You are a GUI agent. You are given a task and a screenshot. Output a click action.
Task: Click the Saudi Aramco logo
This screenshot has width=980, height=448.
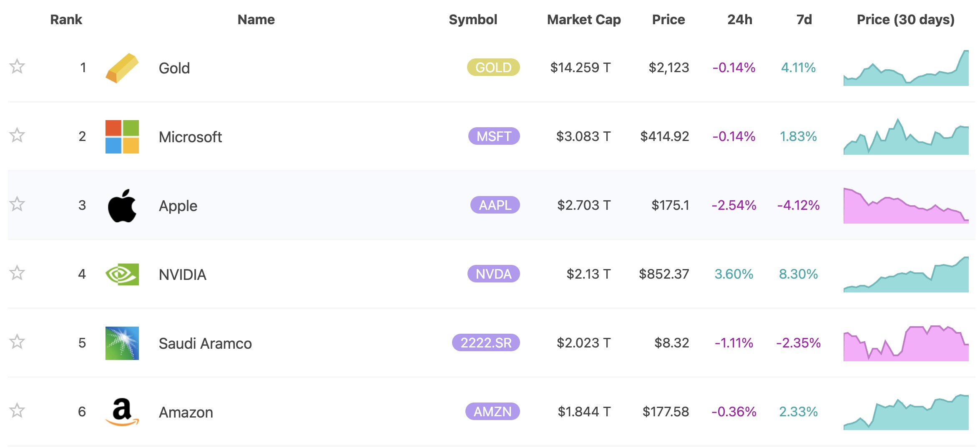click(x=122, y=343)
